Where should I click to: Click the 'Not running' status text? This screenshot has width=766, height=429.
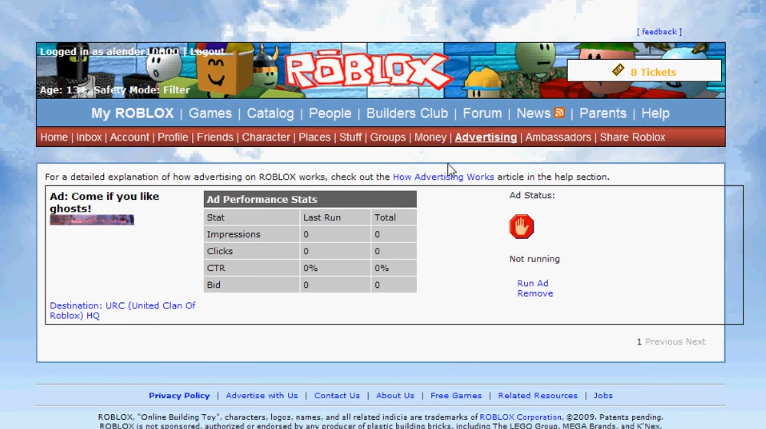(x=534, y=259)
